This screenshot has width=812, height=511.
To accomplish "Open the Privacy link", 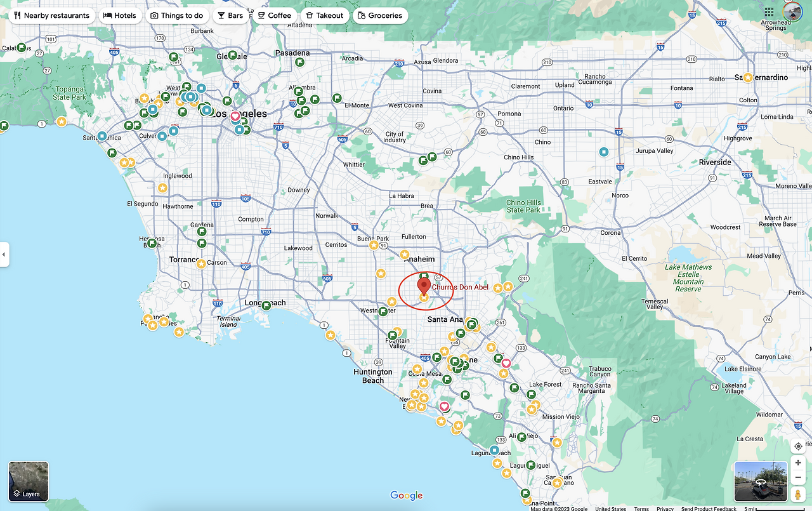I will [665, 508].
